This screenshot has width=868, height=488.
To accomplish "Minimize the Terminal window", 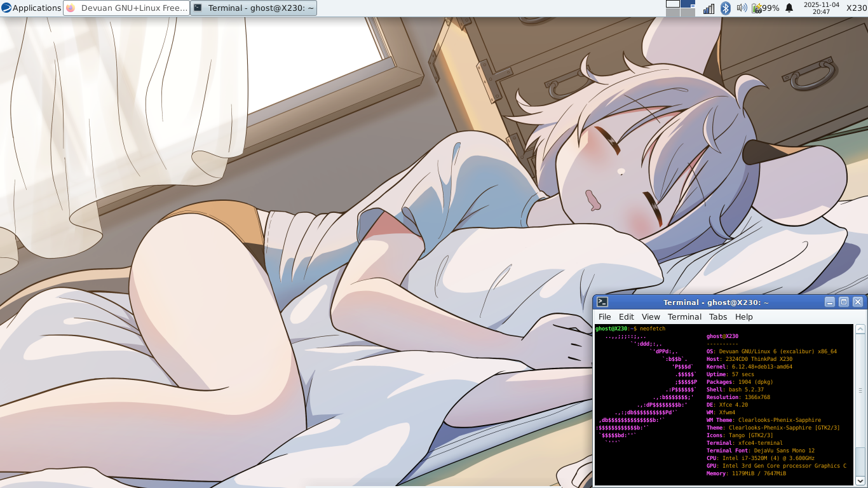I will click(830, 302).
